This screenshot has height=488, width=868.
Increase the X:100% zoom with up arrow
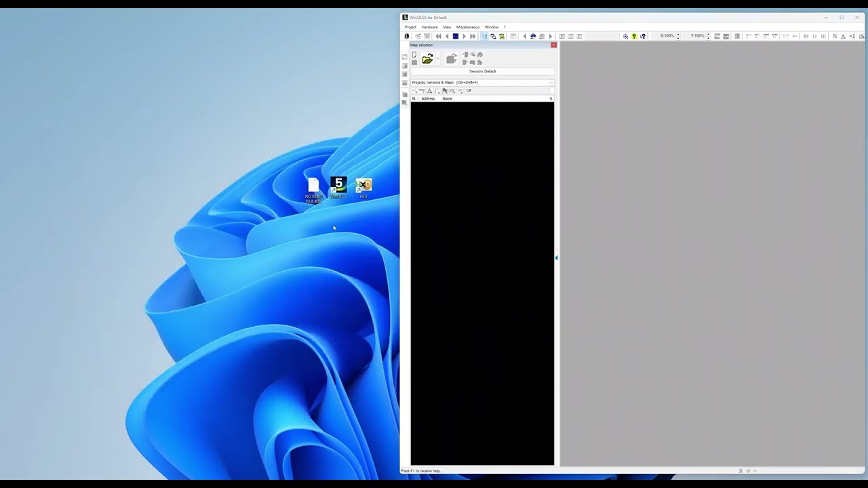[678, 34]
